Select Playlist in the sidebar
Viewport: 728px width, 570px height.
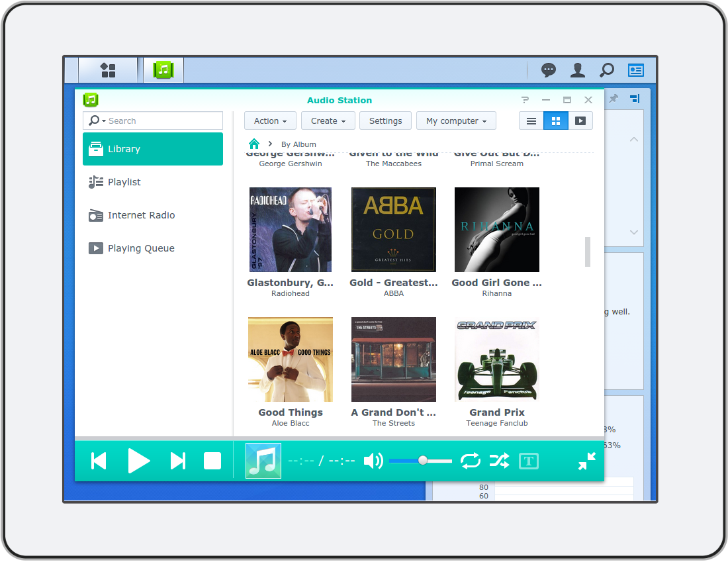click(153, 182)
